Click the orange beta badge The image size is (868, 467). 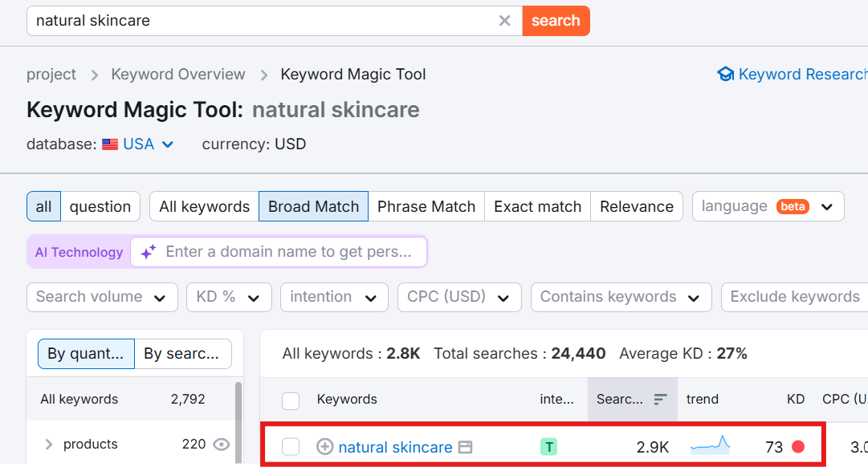point(793,206)
